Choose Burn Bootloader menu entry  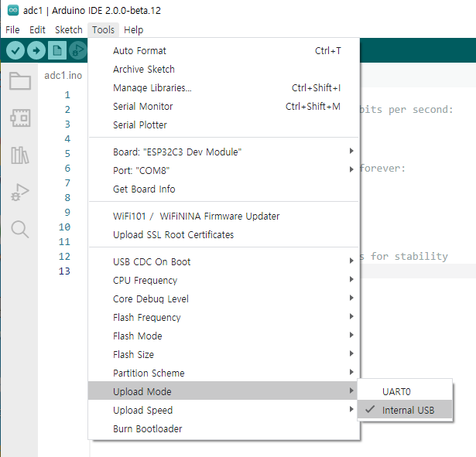[224, 428]
